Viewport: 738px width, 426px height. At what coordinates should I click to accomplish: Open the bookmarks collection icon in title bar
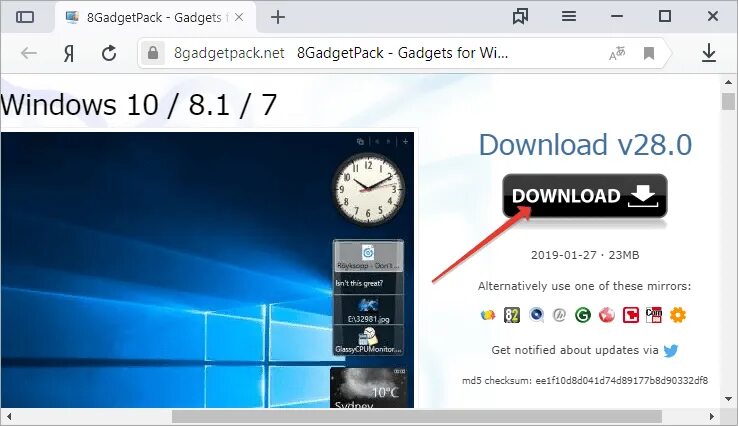click(520, 16)
